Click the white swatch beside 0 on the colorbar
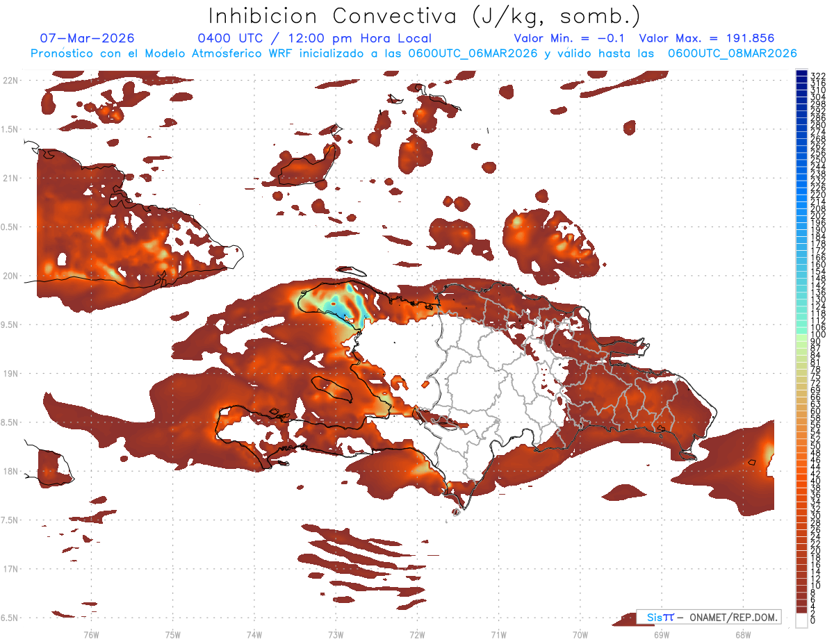 pyautogui.click(x=801, y=620)
